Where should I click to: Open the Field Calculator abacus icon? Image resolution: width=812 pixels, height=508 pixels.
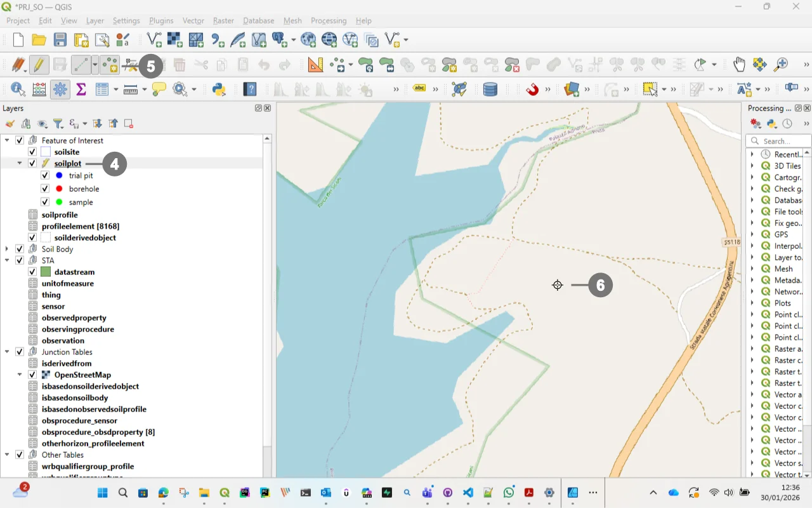point(39,90)
